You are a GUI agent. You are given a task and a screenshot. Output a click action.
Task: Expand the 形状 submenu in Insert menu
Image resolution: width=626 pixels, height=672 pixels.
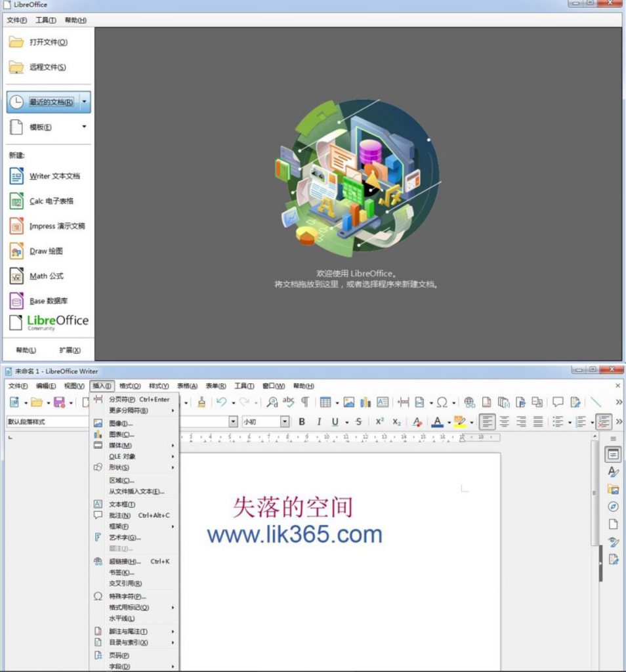point(134,467)
